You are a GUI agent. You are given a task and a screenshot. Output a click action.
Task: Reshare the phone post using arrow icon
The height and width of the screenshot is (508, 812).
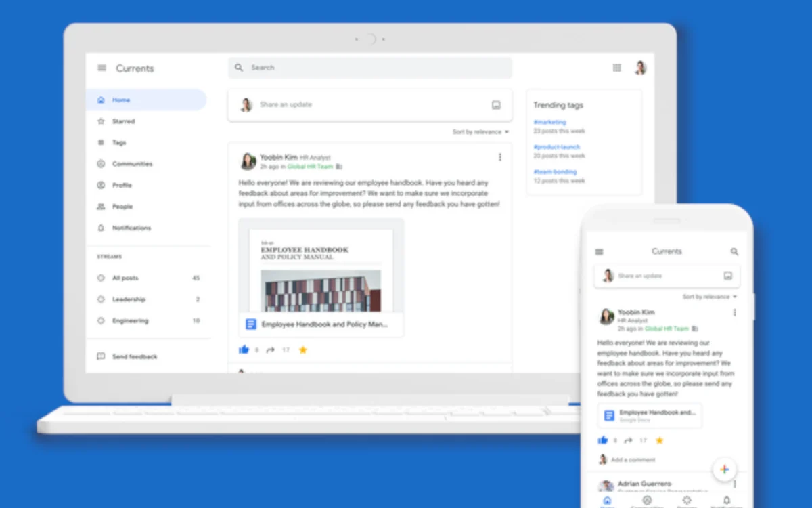629,440
